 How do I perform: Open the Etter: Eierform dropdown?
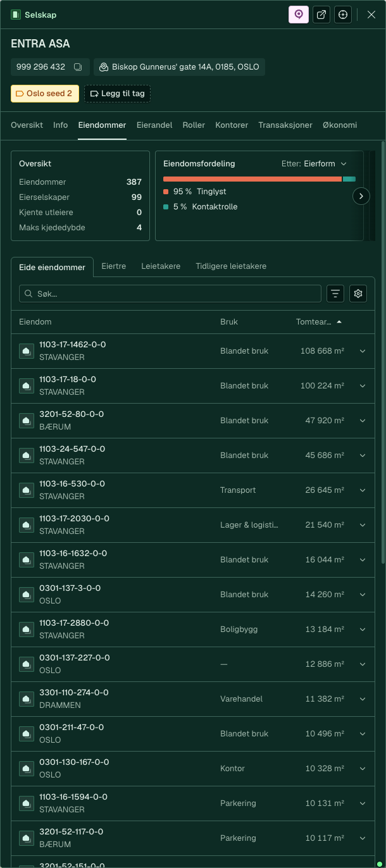[x=314, y=164]
